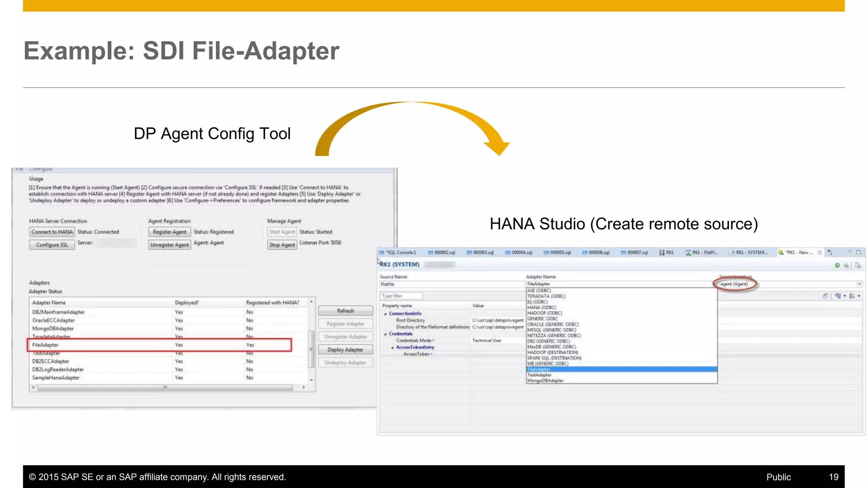Open the last property toolbar dropdown arrow
The image size is (868, 488).
pos(859,296)
